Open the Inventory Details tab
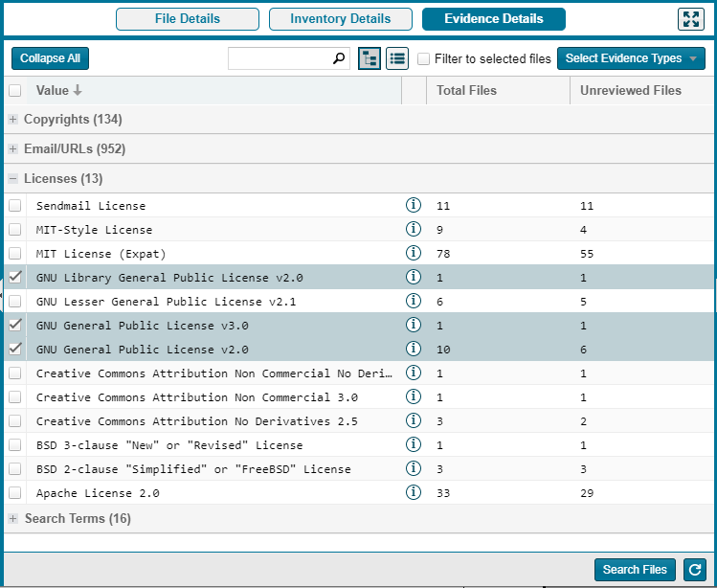 pyautogui.click(x=340, y=19)
